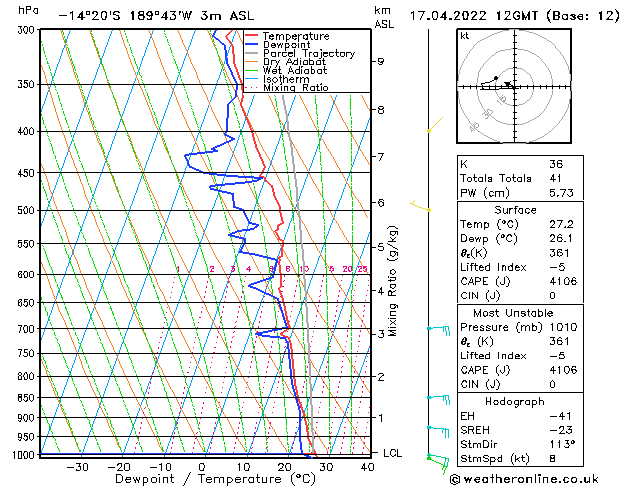Image resolution: width=629 pixels, height=486 pixels.
Task: Click the yellow wind barb near 500 hPa
Action: tap(421, 207)
